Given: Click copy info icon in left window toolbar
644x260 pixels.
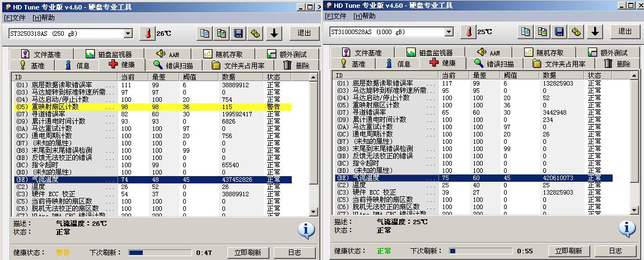Looking at the screenshot, I should tap(204, 33).
